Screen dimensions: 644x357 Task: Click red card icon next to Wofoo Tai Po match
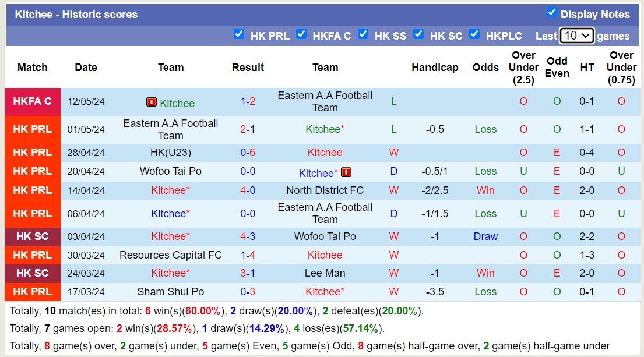[346, 172]
